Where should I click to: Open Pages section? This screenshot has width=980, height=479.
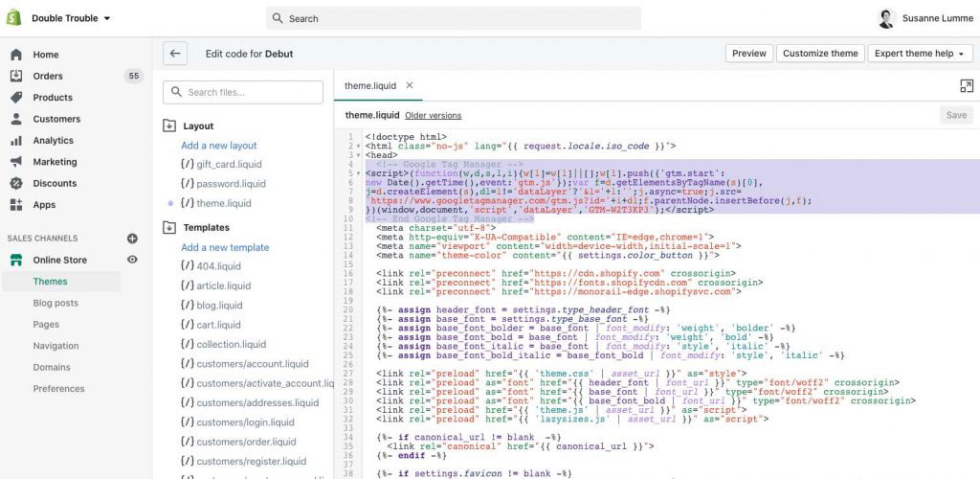(46, 325)
